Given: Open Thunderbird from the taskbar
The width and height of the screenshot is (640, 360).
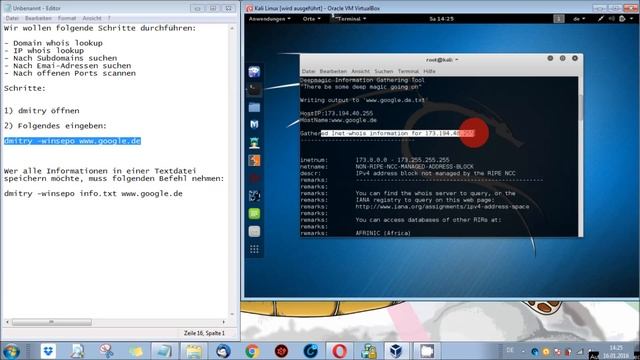Looking at the screenshot, I should pyautogui.click(x=223, y=351).
